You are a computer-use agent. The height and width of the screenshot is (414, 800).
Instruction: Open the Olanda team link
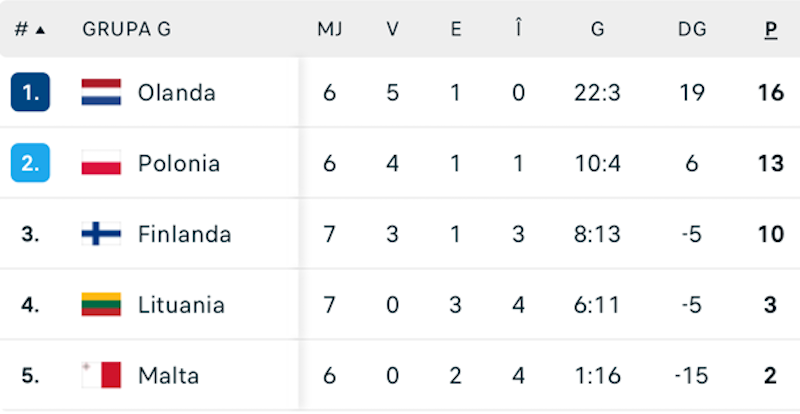[177, 93]
